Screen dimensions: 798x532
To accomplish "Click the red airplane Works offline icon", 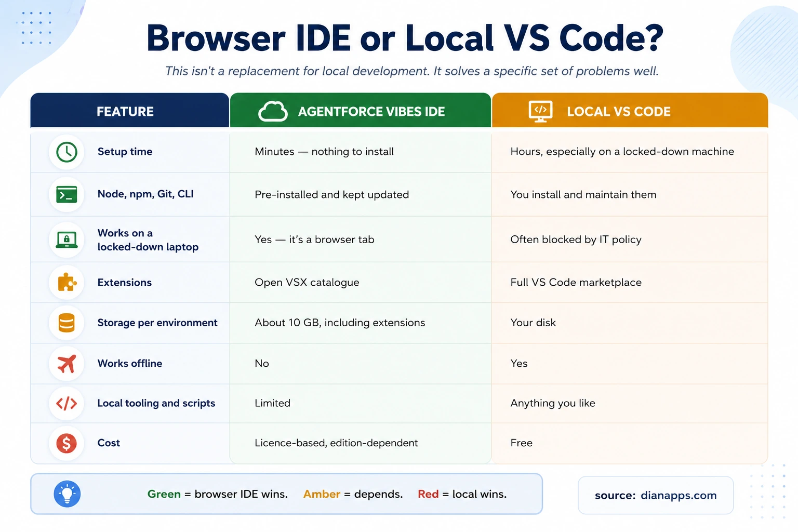I will (x=66, y=364).
